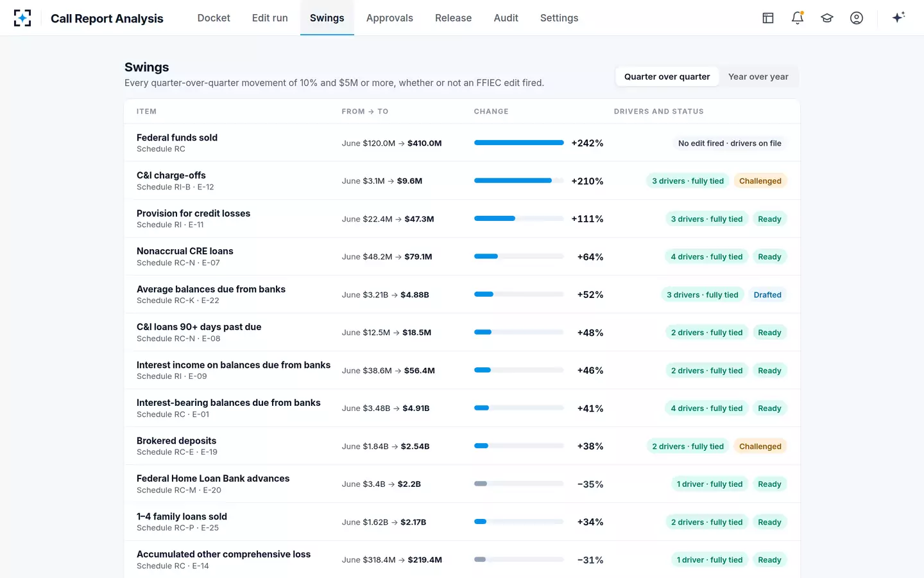
Task: Open the Settings tab
Action: click(559, 18)
